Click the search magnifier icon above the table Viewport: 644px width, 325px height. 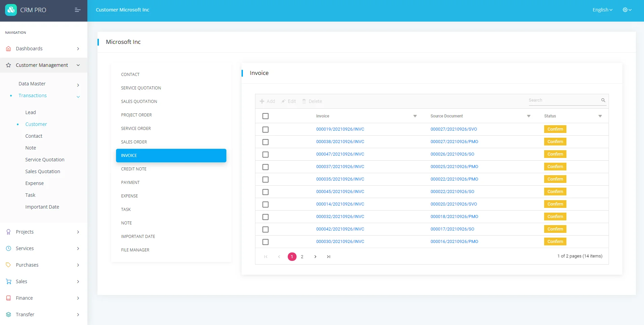click(603, 100)
